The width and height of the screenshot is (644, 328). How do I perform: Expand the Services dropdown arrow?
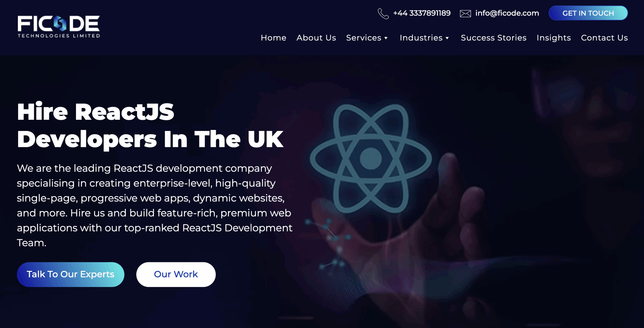point(386,38)
